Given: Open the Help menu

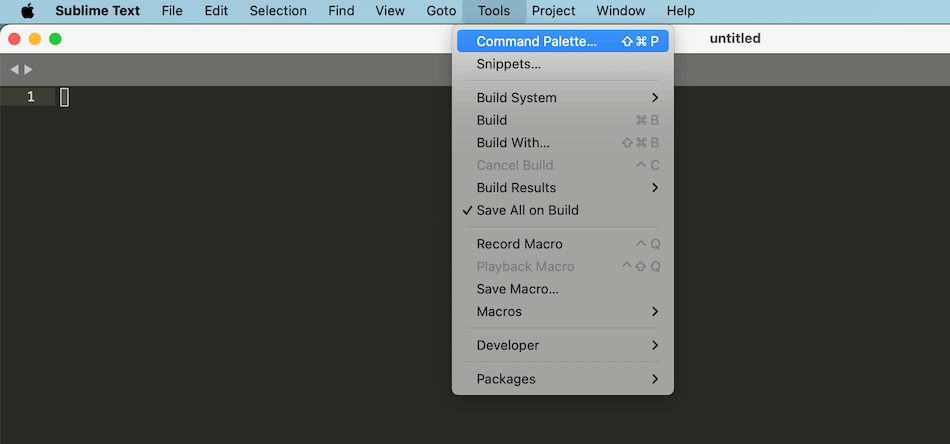Looking at the screenshot, I should (680, 11).
